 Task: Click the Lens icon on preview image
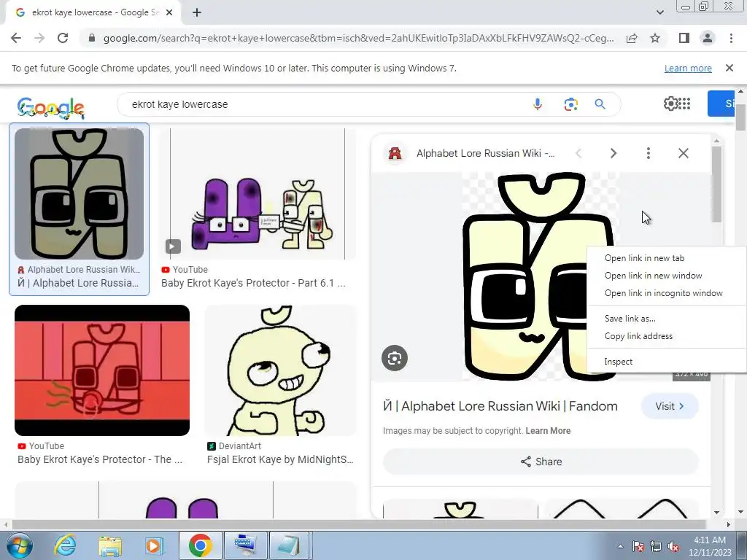tap(395, 358)
